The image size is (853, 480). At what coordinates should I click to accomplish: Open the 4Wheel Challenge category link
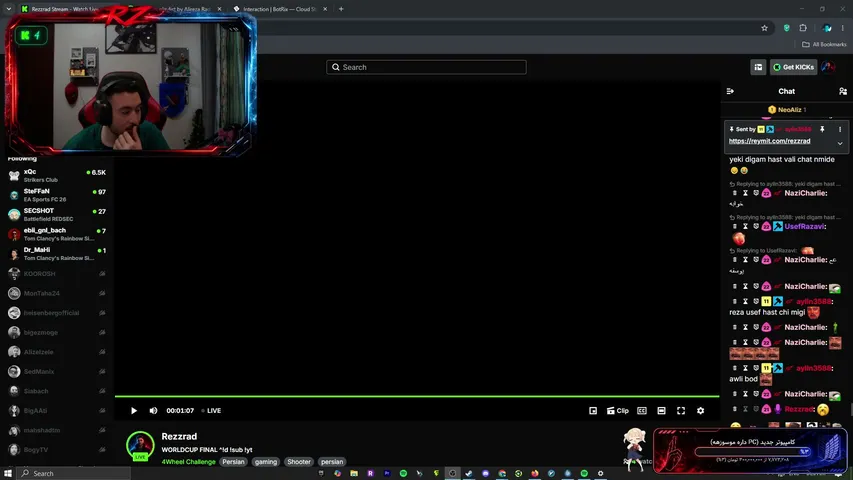coord(188,461)
